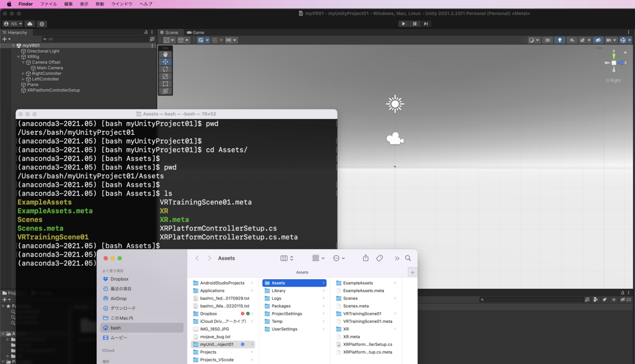Select Directional Light in Hierarchy
Image resolution: width=635 pixels, height=364 pixels.
click(x=43, y=51)
